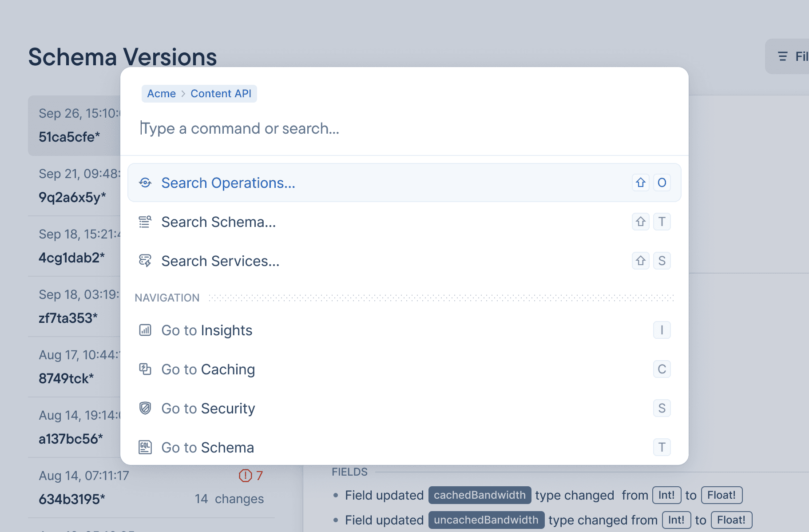The image size is (809, 532).
Task: Focus the command search input field
Action: pyautogui.click(x=400, y=128)
